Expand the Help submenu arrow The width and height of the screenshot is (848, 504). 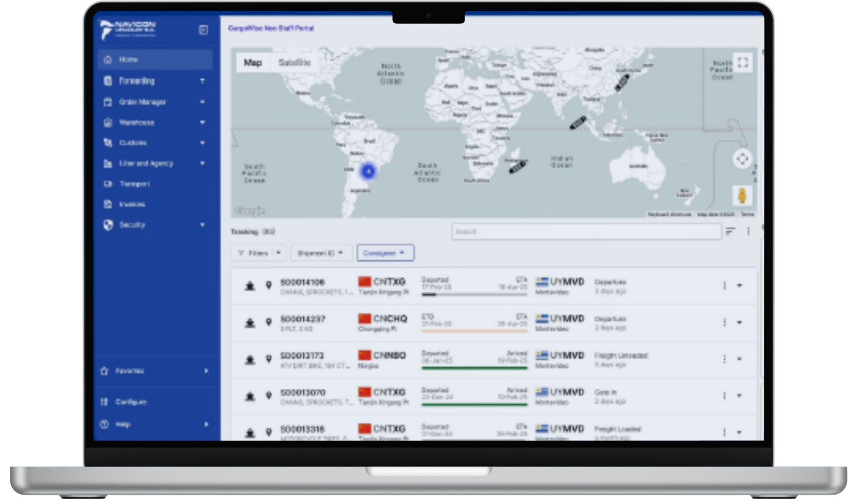coord(206,424)
